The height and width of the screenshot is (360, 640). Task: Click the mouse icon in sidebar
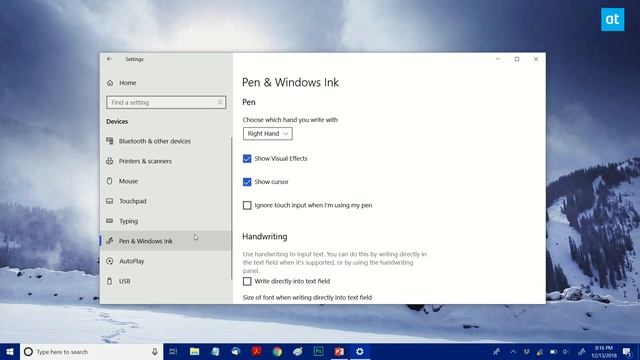[109, 181]
